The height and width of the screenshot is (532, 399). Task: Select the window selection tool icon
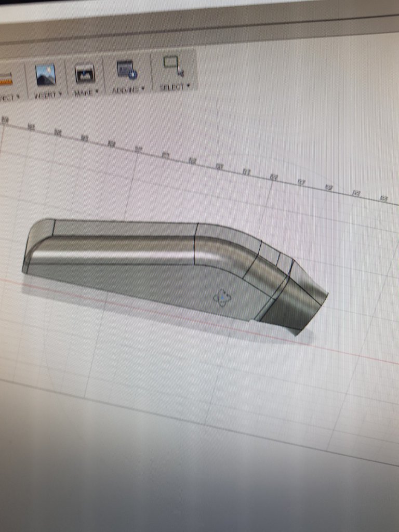[173, 65]
